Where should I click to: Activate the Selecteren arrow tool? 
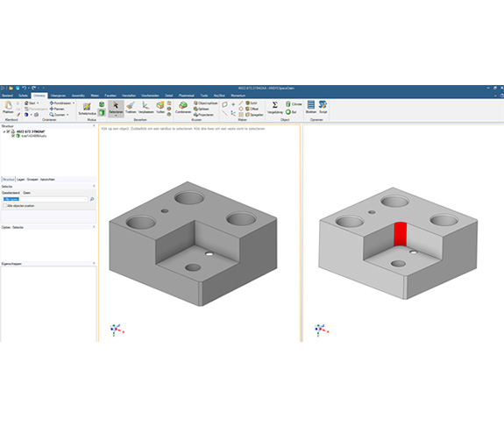[x=116, y=108]
